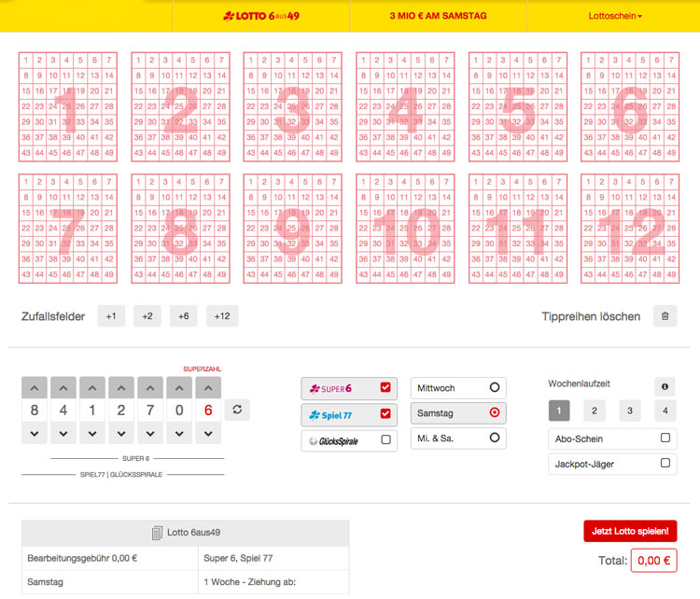Add two random fields with +2
Viewport: 700px width, 599px height.
tap(147, 316)
